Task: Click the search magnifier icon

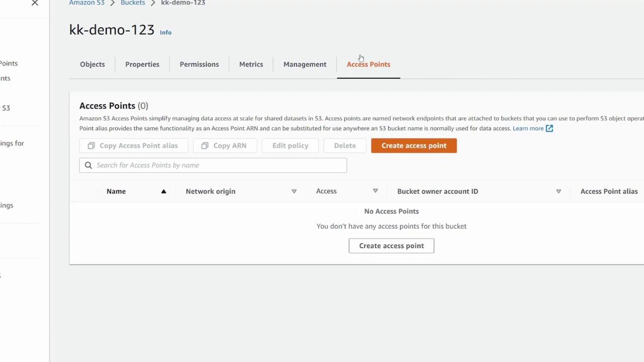Action: point(89,165)
